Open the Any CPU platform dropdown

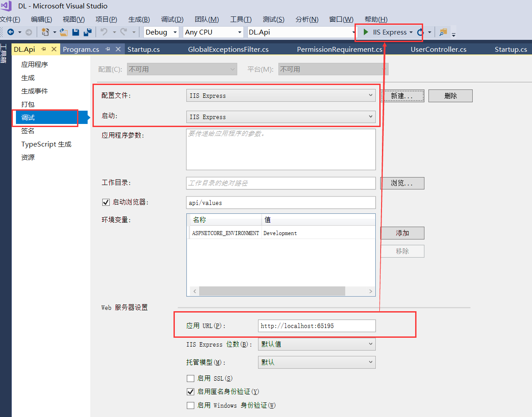click(213, 32)
